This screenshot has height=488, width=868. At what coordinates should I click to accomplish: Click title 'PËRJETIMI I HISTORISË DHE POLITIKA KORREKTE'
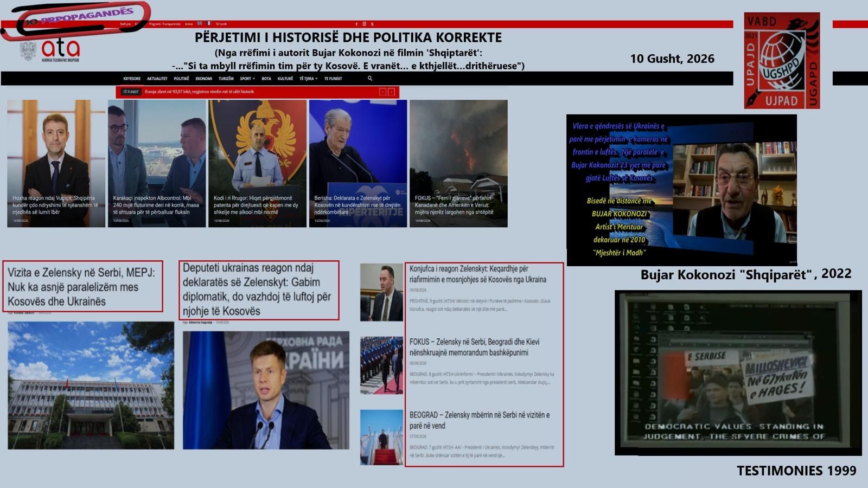[348, 37]
